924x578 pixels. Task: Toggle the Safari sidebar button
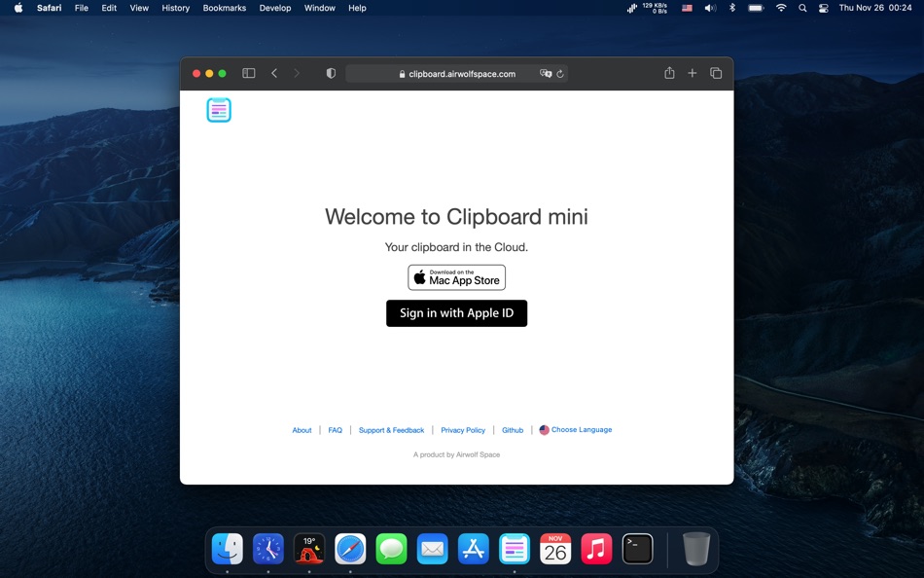click(x=249, y=73)
